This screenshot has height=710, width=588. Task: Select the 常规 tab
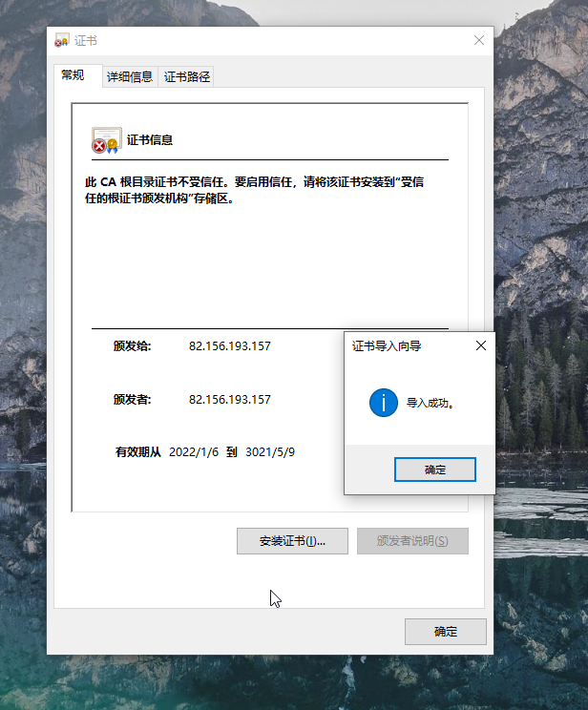(78, 75)
